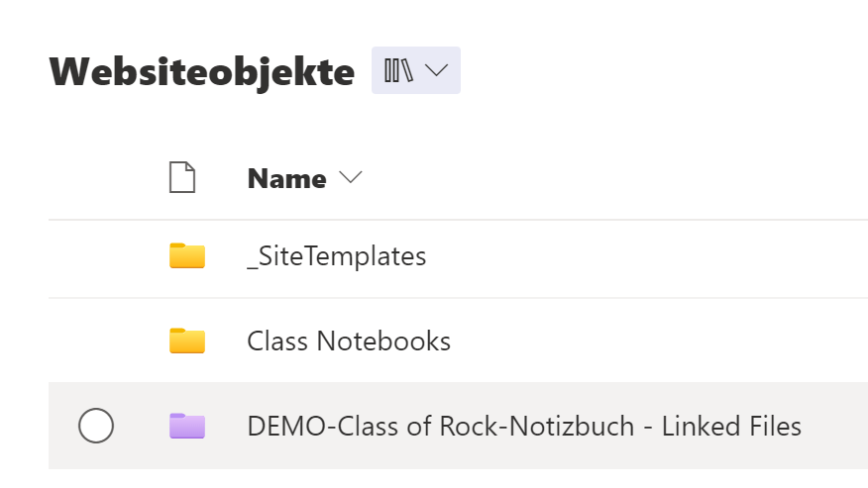The image size is (868, 488).
Task: Toggle selection circle for DEMO-Class of Rock row
Action: point(96,426)
